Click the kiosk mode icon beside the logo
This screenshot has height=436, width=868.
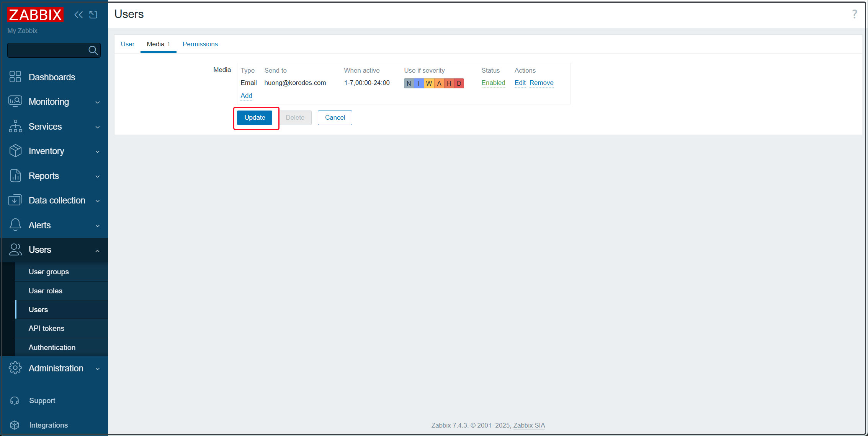(x=93, y=15)
